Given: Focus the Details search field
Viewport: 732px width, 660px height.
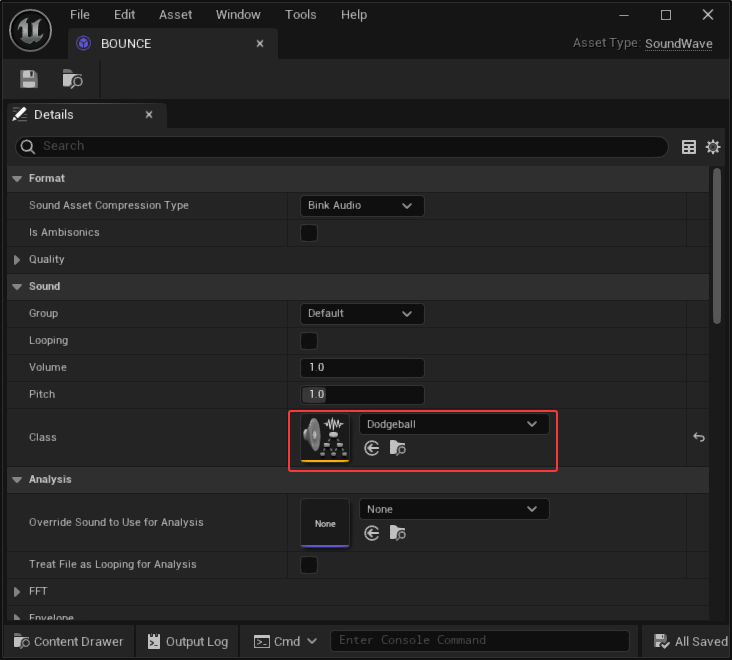Looking at the screenshot, I should coord(342,147).
